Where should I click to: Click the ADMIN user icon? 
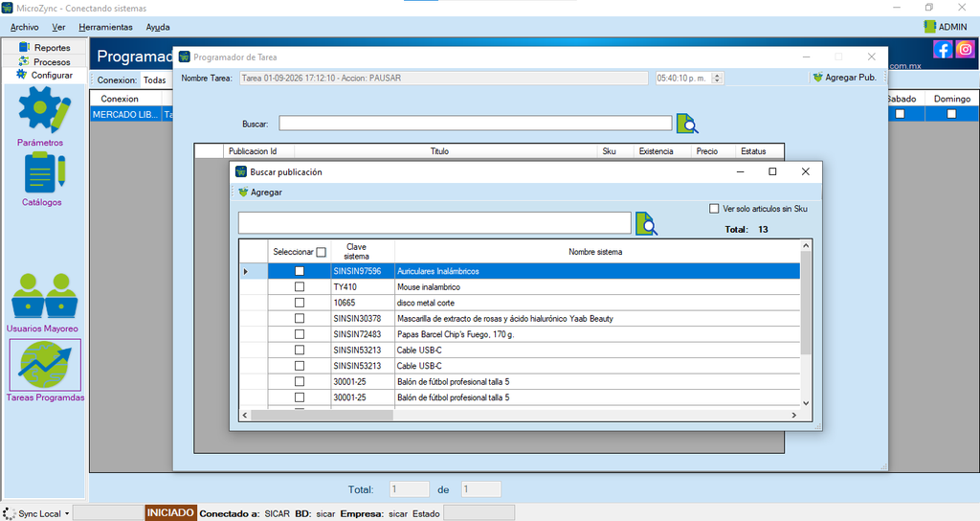929,26
